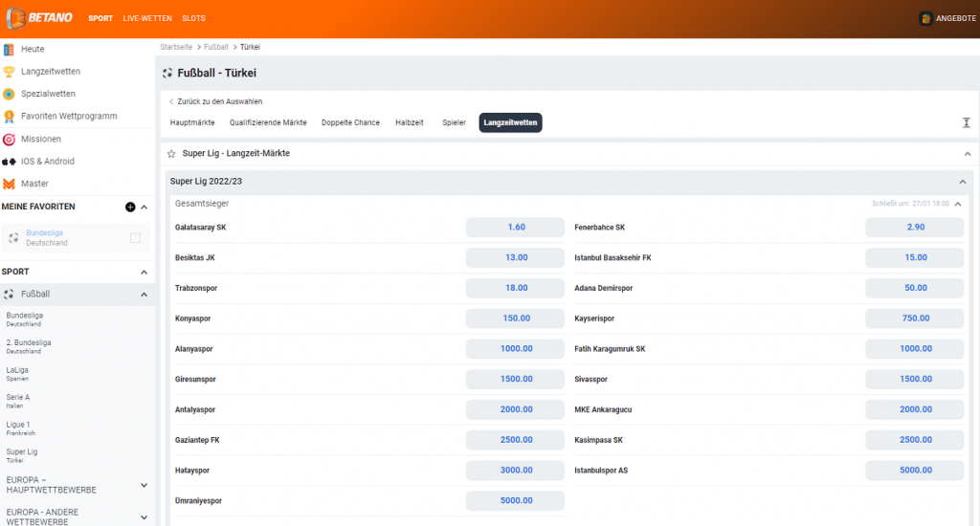Collapse the Gesamtsieger market chevron
Viewport: 980px width, 526px height.
pos(958,204)
